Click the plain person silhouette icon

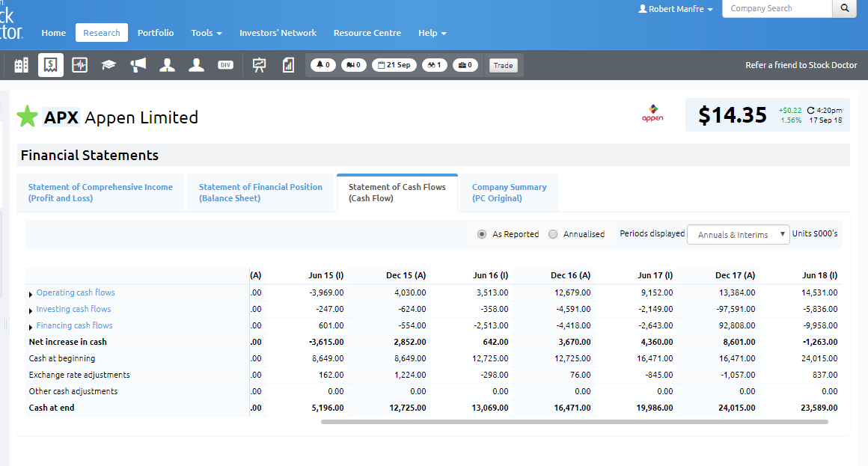pos(197,65)
